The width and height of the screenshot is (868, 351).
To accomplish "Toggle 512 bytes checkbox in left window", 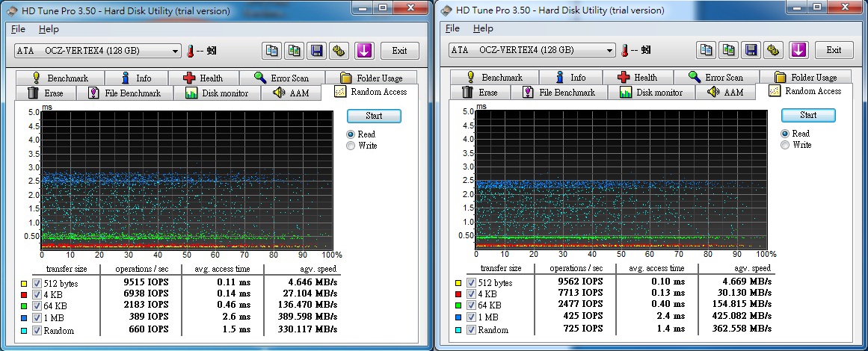I will click(x=37, y=283).
